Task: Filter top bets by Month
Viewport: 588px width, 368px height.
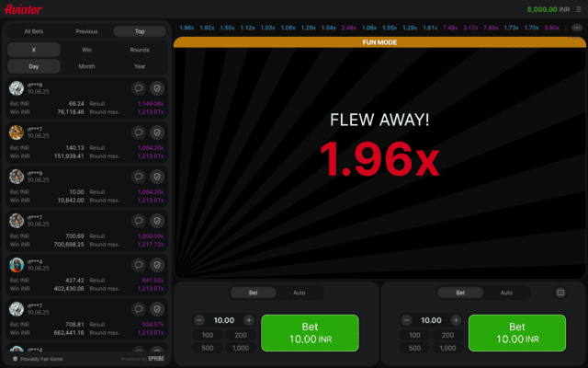Action: 86,66
